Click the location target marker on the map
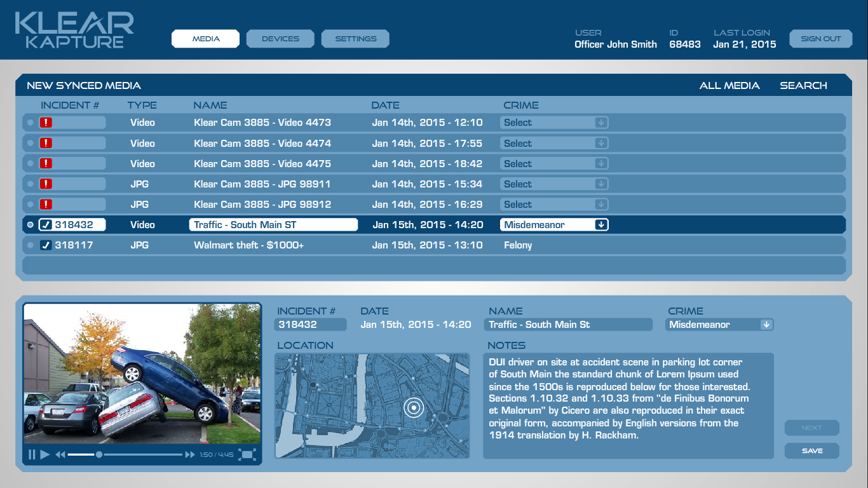This screenshot has height=488, width=868. pyautogui.click(x=413, y=407)
